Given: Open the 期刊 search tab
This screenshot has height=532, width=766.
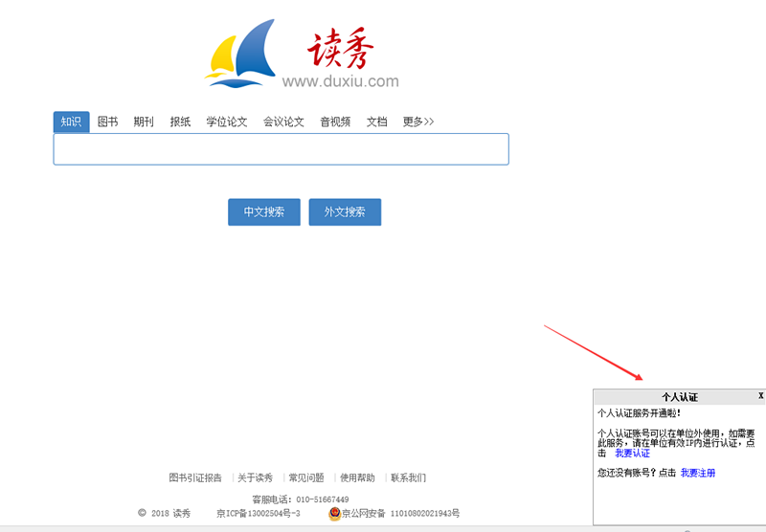Looking at the screenshot, I should click(x=144, y=122).
